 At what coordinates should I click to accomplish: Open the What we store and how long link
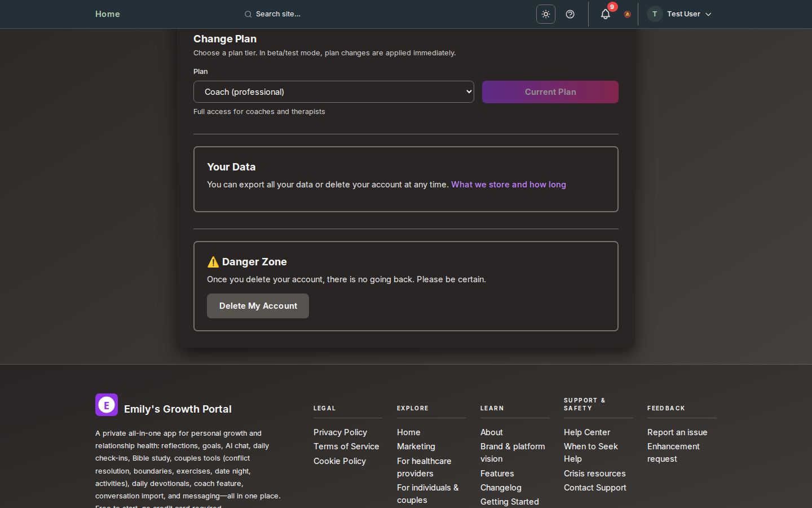[508, 185]
